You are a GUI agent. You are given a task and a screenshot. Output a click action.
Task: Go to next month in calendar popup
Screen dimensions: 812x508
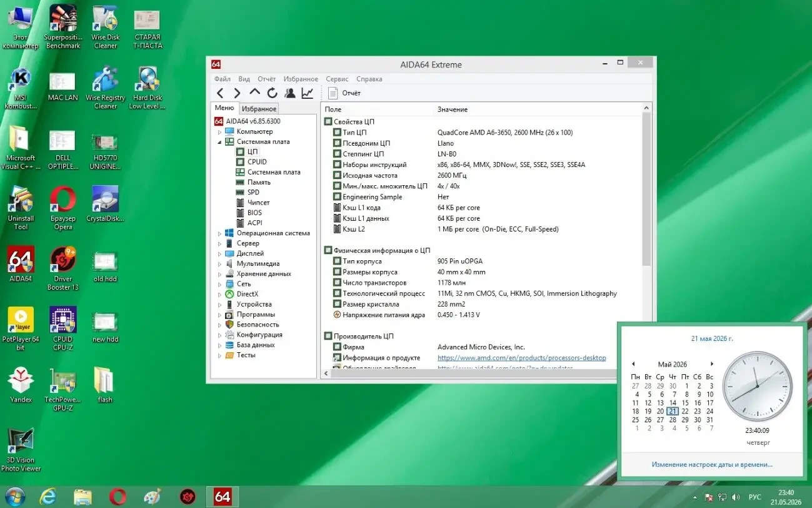(711, 364)
